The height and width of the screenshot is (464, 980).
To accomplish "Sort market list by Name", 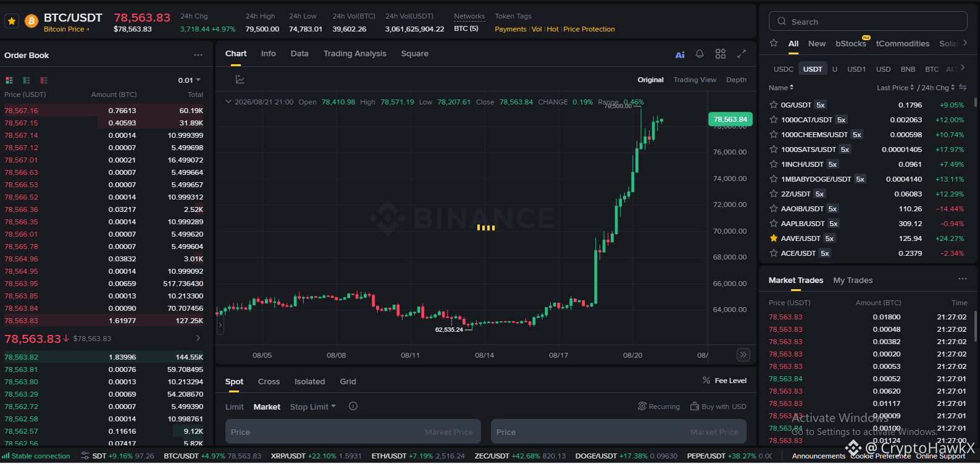I will (x=781, y=88).
